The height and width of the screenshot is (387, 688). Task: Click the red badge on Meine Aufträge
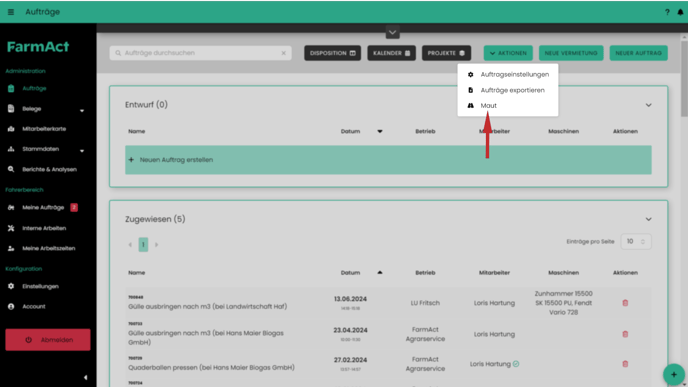(x=74, y=207)
